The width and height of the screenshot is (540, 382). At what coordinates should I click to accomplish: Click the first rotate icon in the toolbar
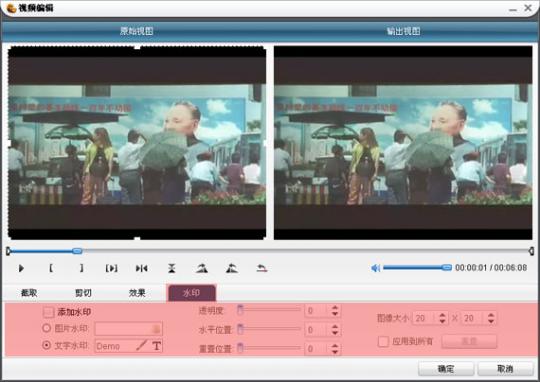click(202, 268)
